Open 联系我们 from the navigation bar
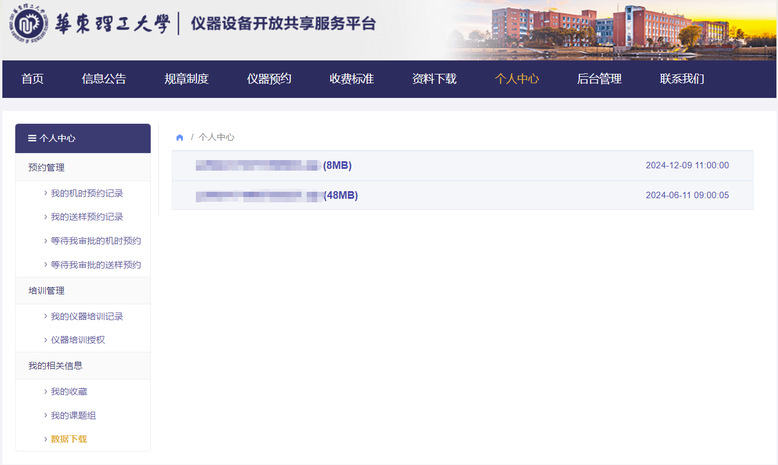 tap(682, 79)
